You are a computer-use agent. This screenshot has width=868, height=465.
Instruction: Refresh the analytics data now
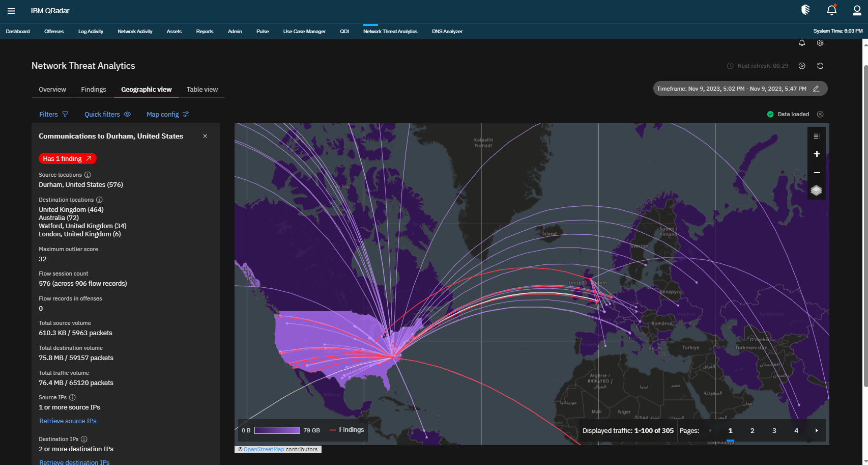[820, 66]
